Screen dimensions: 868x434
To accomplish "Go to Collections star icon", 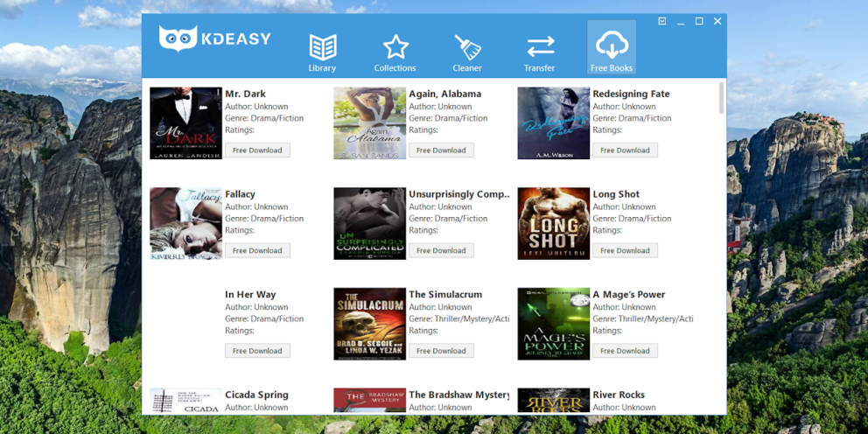I will click(395, 52).
